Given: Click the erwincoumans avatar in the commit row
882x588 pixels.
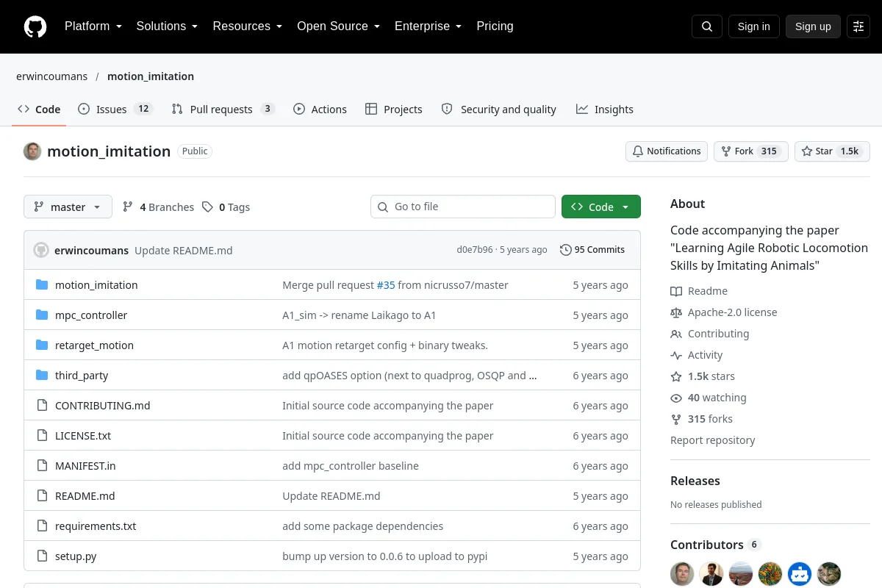Looking at the screenshot, I should 41,250.
